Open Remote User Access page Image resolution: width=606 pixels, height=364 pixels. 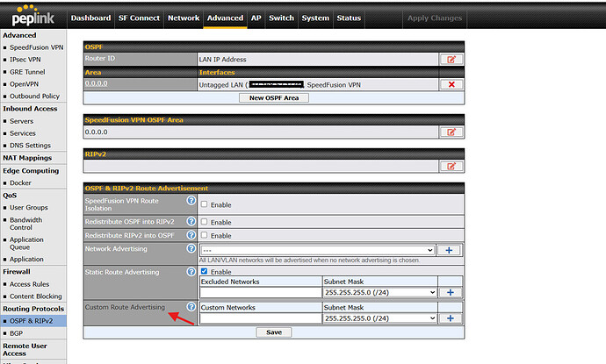point(25,349)
